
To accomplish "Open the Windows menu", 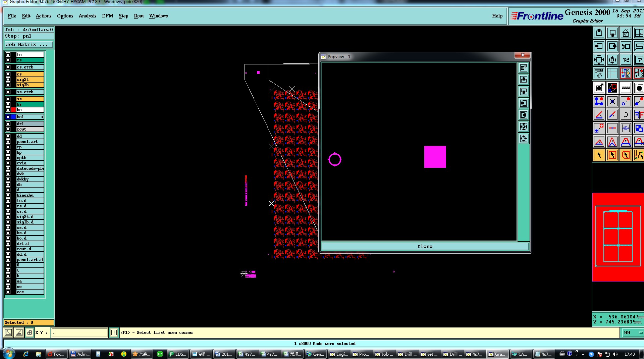I will (158, 16).
